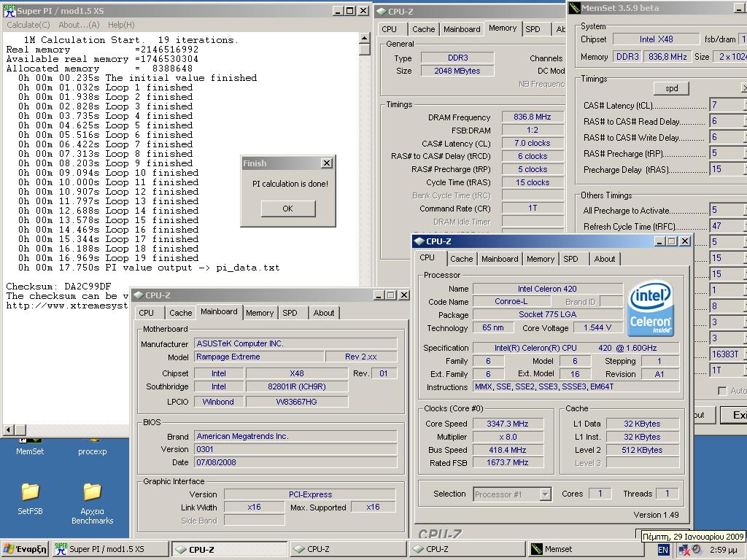Open the Precharge Delay (tRAS) dropdown
Image resolution: width=747 pixels, height=560 pixels.
(x=728, y=169)
